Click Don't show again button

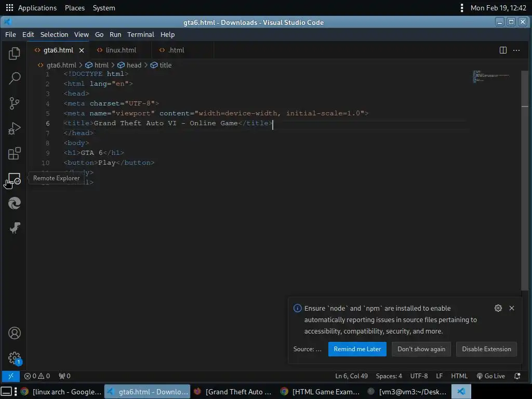(x=421, y=349)
